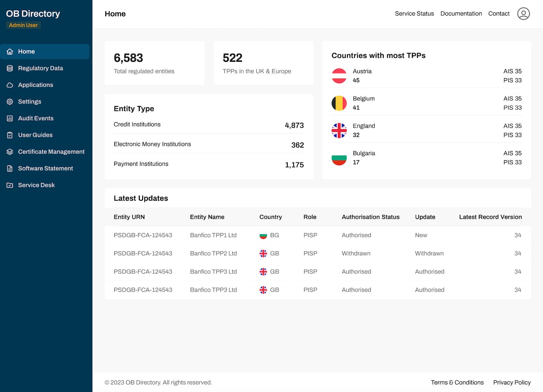Click the Bulgaria flag in the countries card
This screenshot has width=543, height=392.
tap(339, 158)
